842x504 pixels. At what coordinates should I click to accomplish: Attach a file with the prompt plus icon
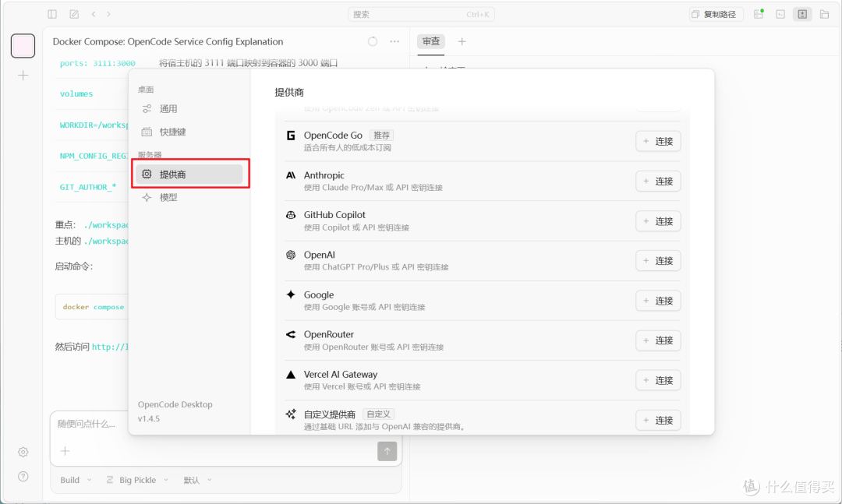coord(65,451)
